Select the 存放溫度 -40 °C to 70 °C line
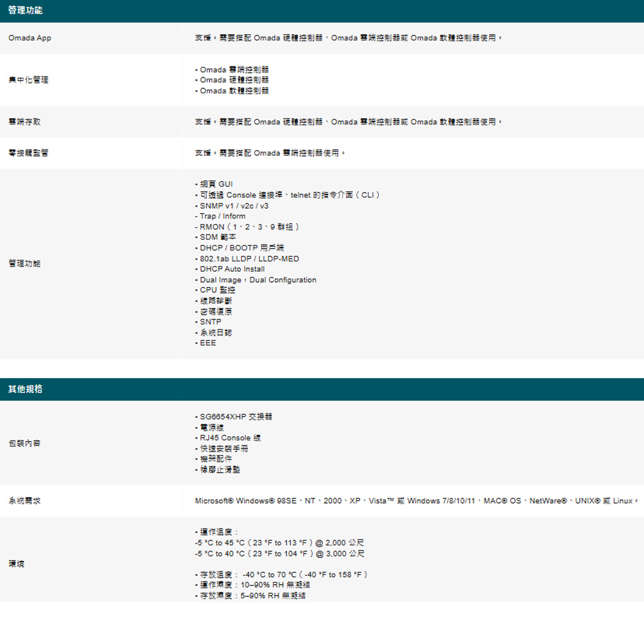The width and height of the screenshot is (644, 644). point(283,574)
